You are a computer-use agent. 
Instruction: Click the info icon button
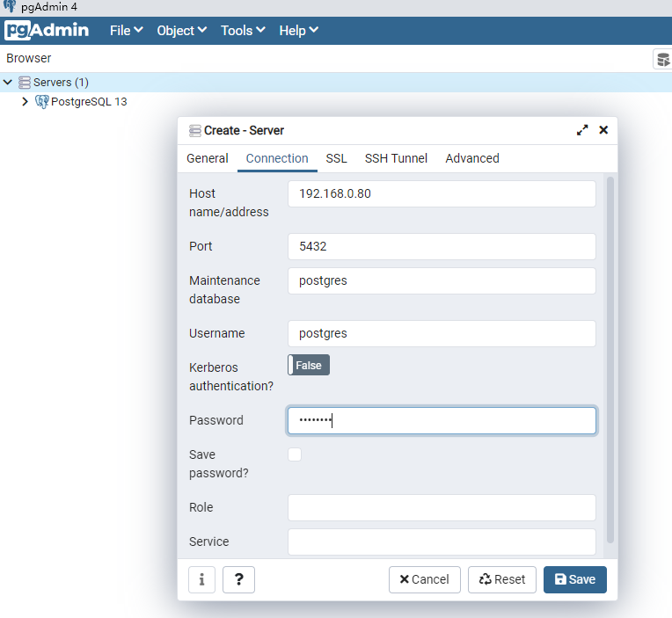pos(201,579)
